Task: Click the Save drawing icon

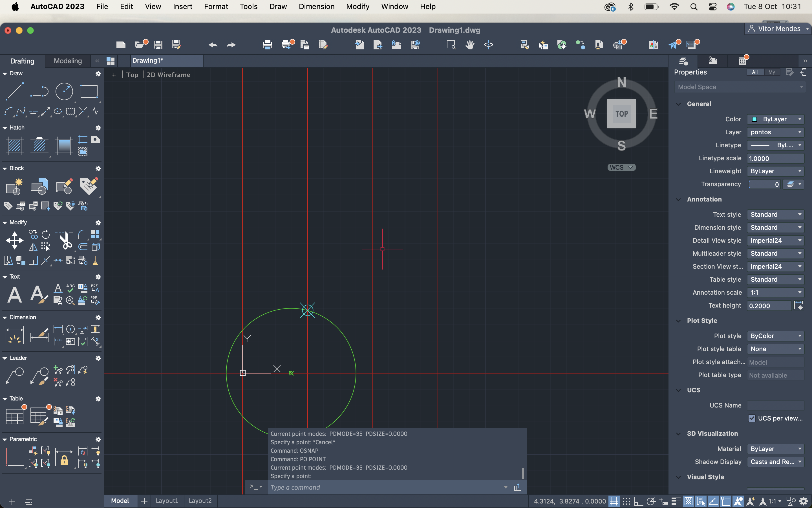Action: click(158, 45)
